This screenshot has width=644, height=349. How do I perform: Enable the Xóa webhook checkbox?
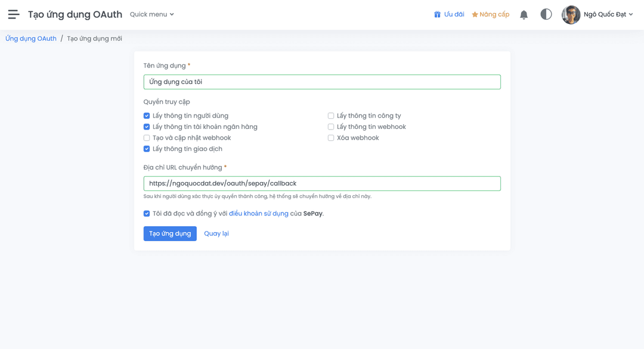point(331,138)
